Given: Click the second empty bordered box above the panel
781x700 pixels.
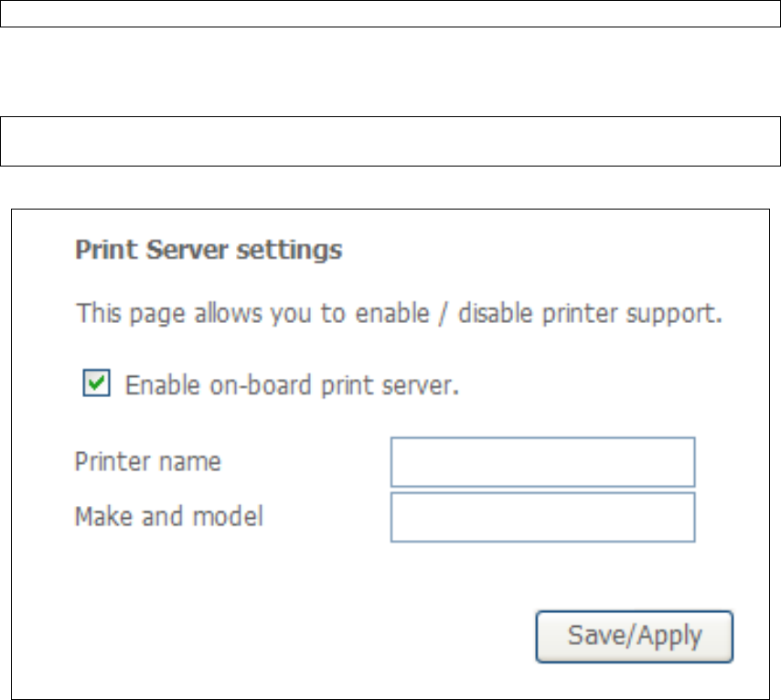Looking at the screenshot, I should click(x=390, y=141).
